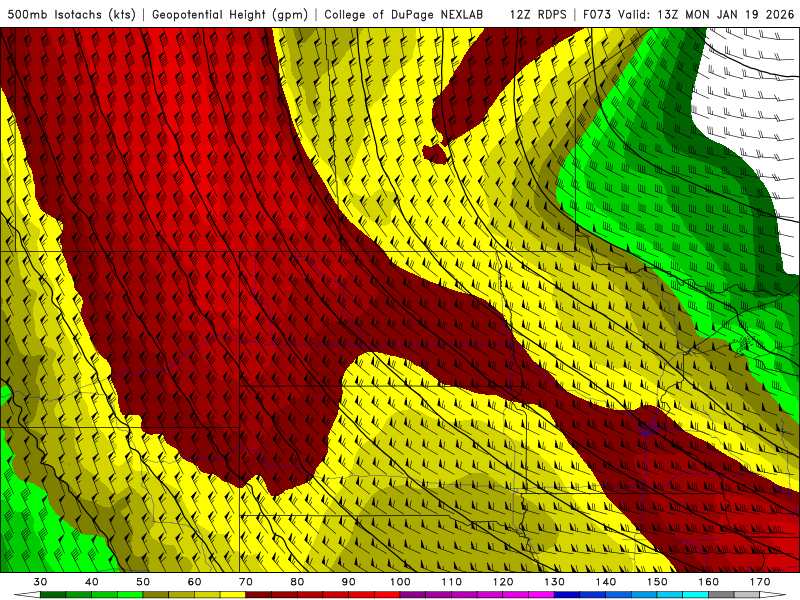Click the legend value 110
This screenshot has height=600, width=800.
[x=452, y=582]
